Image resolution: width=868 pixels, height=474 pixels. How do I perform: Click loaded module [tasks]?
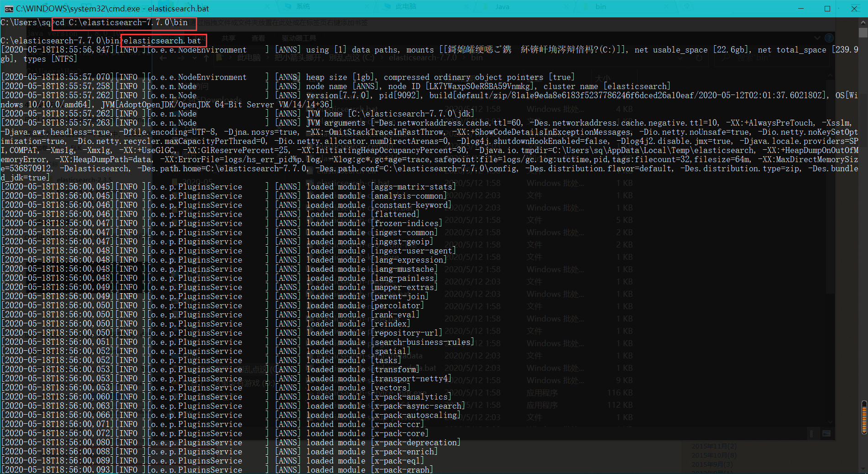354,360
